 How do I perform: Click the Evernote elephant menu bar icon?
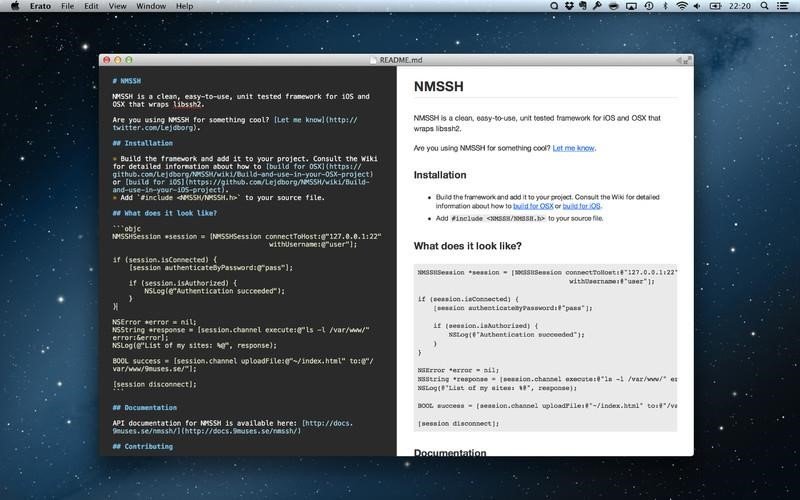point(583,6)
